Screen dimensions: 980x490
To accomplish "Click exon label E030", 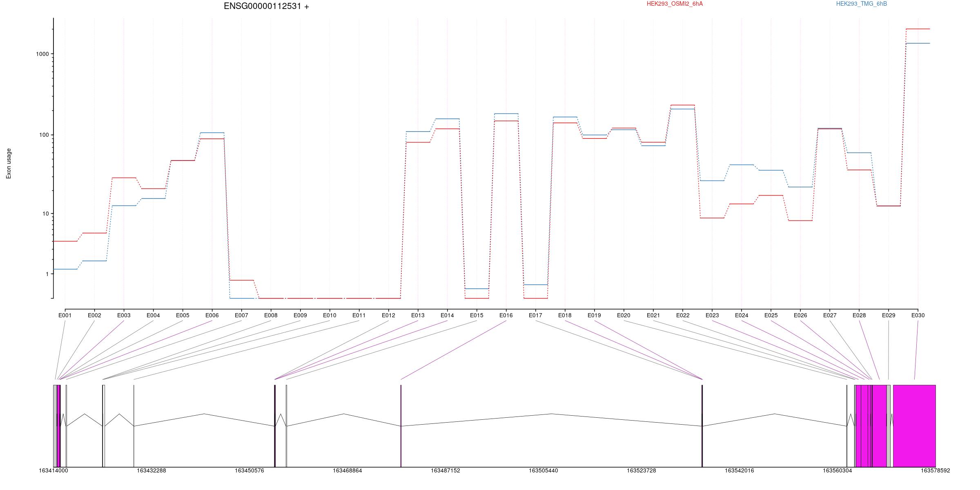I will click(x=918, y=315).
